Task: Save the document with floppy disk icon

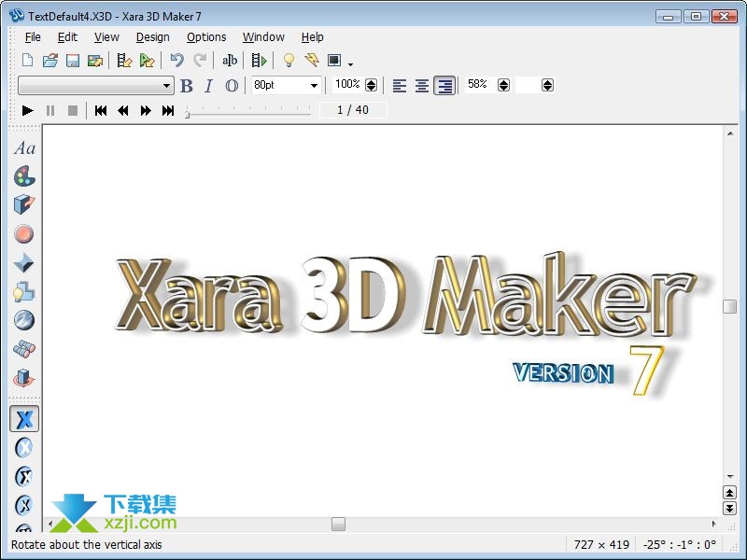Action: pos(73,61)
